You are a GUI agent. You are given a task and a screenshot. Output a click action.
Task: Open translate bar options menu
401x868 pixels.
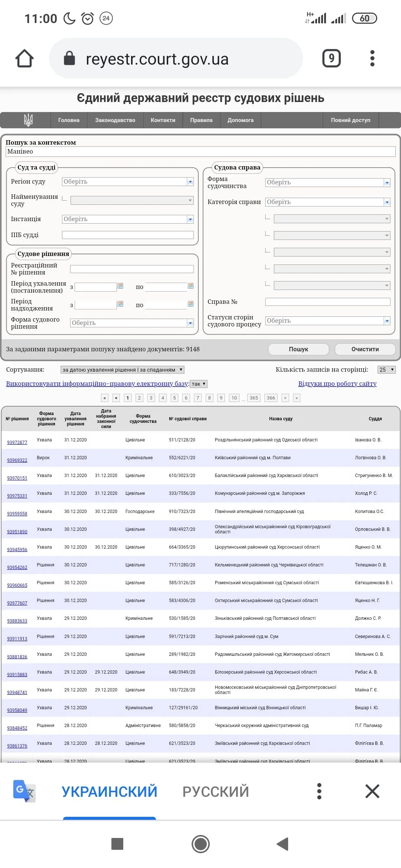tap(319, 791)
